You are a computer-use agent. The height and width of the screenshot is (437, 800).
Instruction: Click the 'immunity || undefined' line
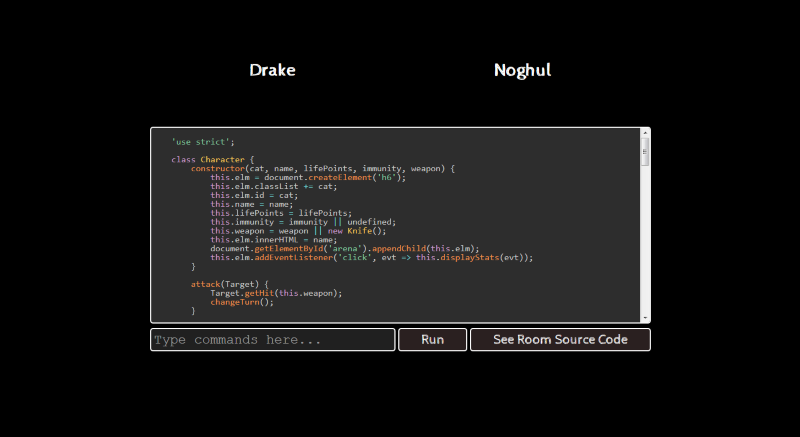tap(303, 222)
